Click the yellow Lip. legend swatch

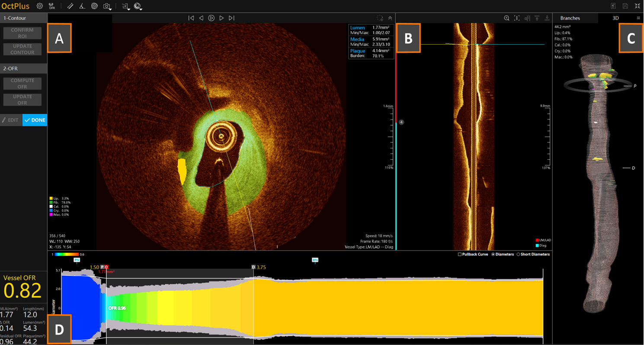(x=51, y=198)
